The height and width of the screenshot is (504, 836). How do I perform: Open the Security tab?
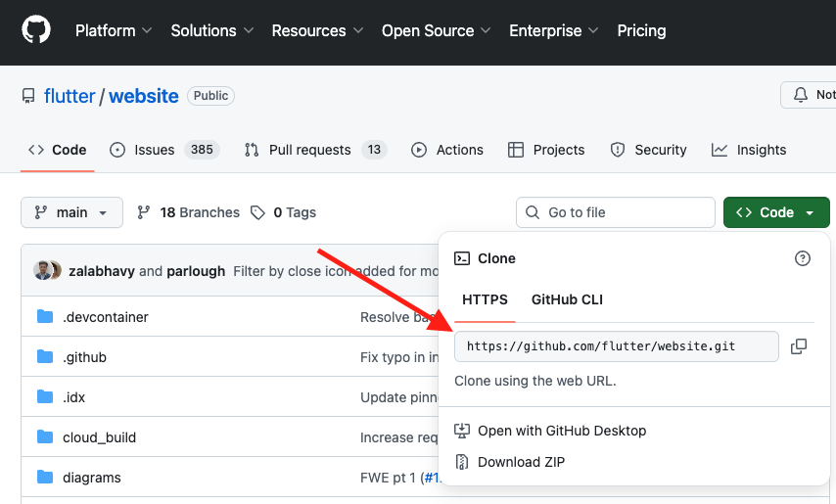click(x=648, y=150)
